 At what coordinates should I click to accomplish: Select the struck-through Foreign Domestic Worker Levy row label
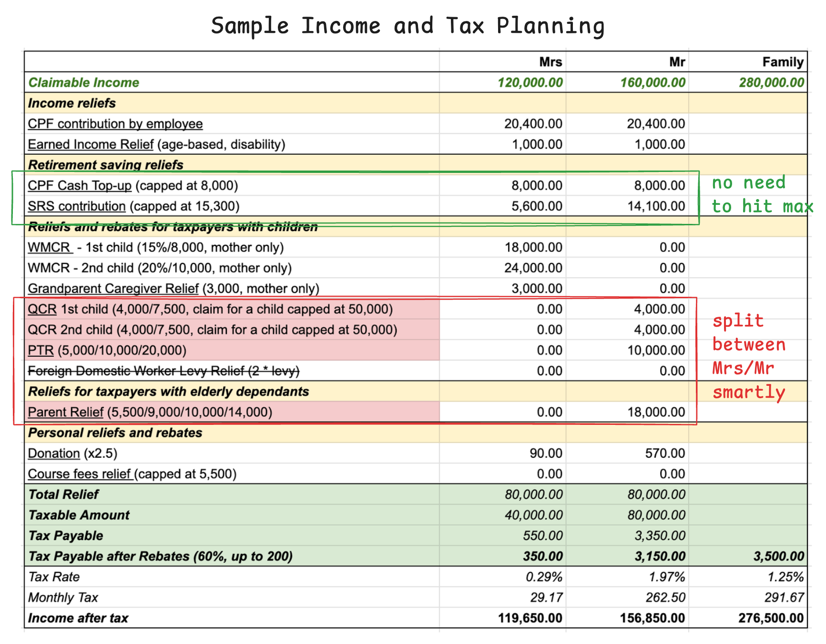(x=163, y=371)
